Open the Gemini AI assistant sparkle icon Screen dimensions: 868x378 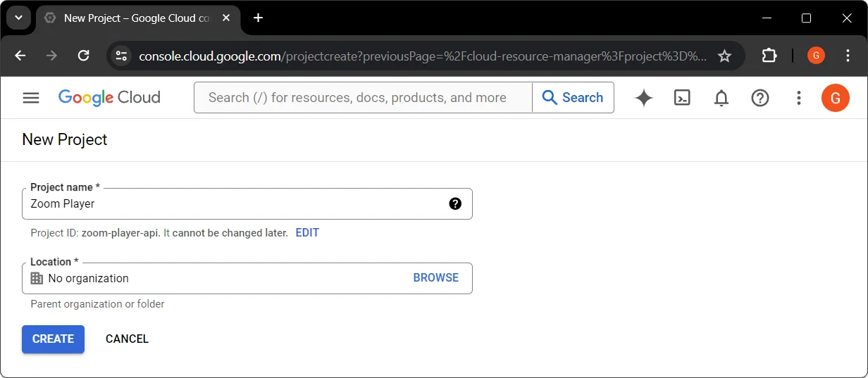pos(643,98)
